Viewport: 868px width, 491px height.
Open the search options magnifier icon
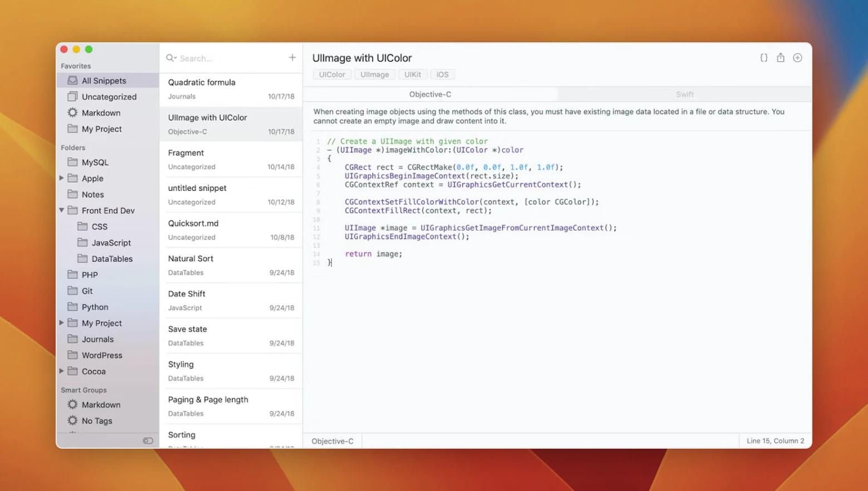[x=171, y=58]
